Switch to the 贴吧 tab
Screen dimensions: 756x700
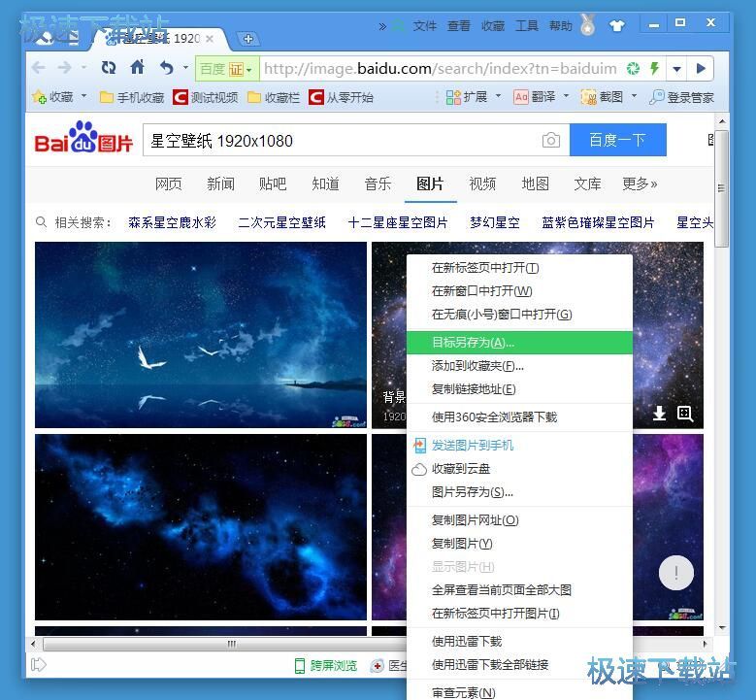click(x=273, y=183)
